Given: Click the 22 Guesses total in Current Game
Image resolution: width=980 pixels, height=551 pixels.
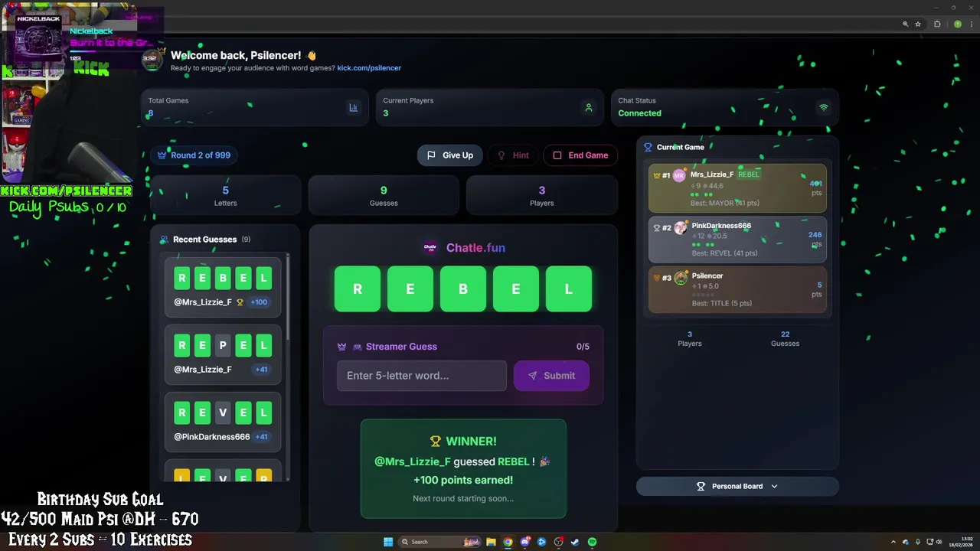Looking at the screenshot, I should [785, 338].
